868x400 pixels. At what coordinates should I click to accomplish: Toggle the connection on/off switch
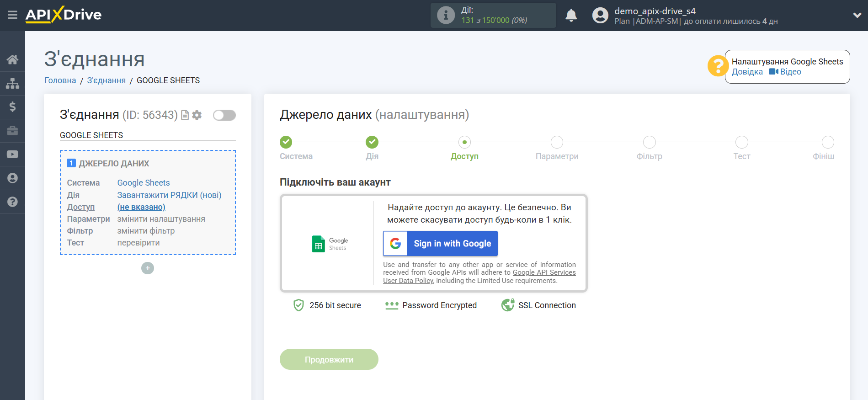coord(224,115)
